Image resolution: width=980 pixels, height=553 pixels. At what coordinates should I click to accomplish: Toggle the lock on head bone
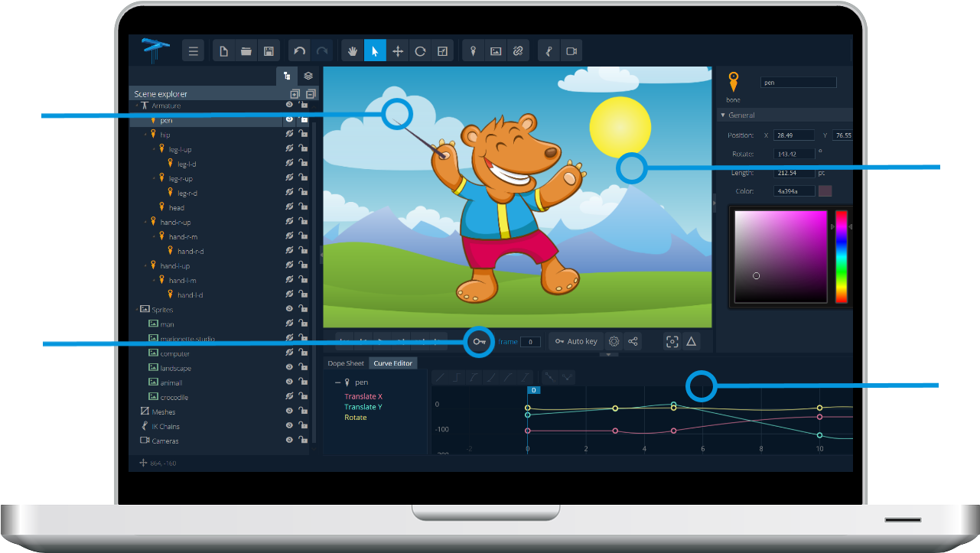(303, 207)
